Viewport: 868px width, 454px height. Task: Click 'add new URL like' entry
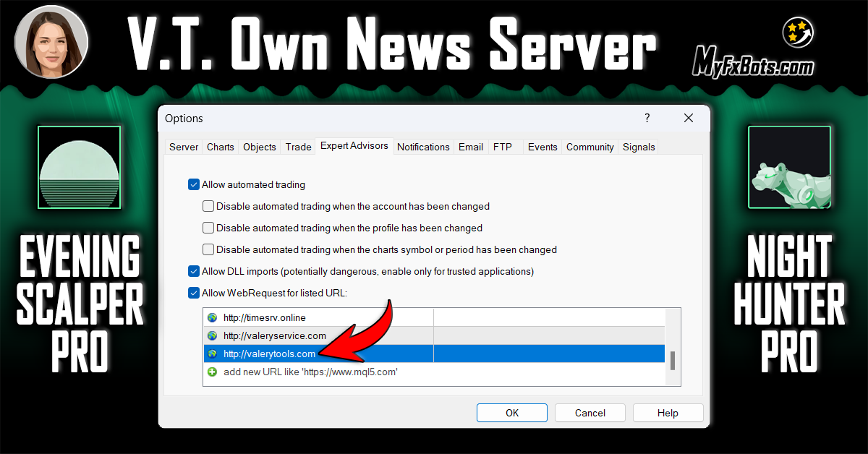[x=434, y=372]
